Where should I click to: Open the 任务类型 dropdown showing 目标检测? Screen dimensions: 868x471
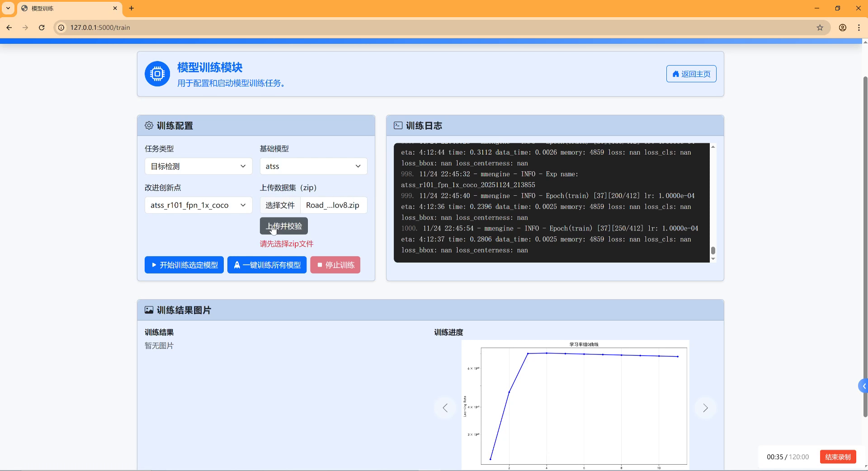tap(198, 166)
